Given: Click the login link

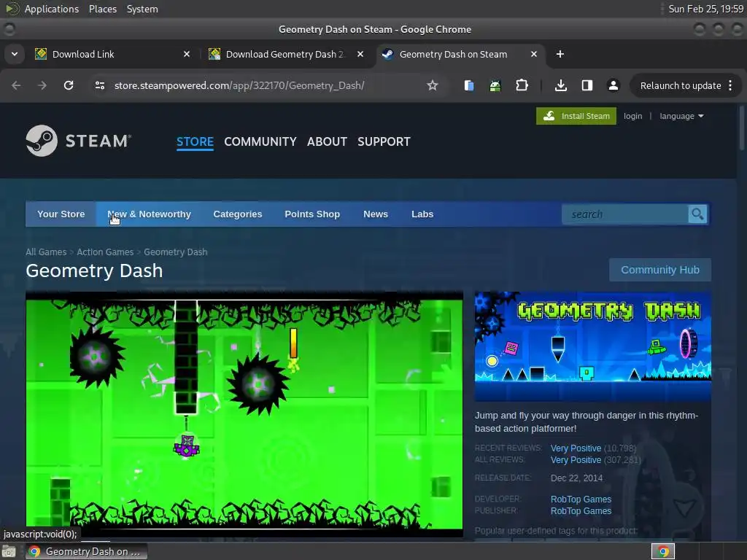Looking at the screenshot, I should 632,116.
